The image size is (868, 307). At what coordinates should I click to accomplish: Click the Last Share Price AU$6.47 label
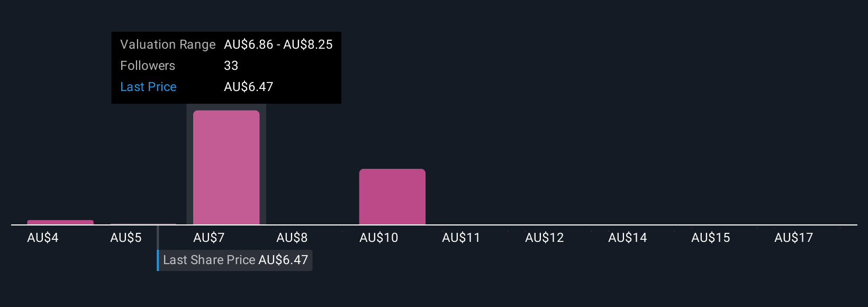coord(236,260)
